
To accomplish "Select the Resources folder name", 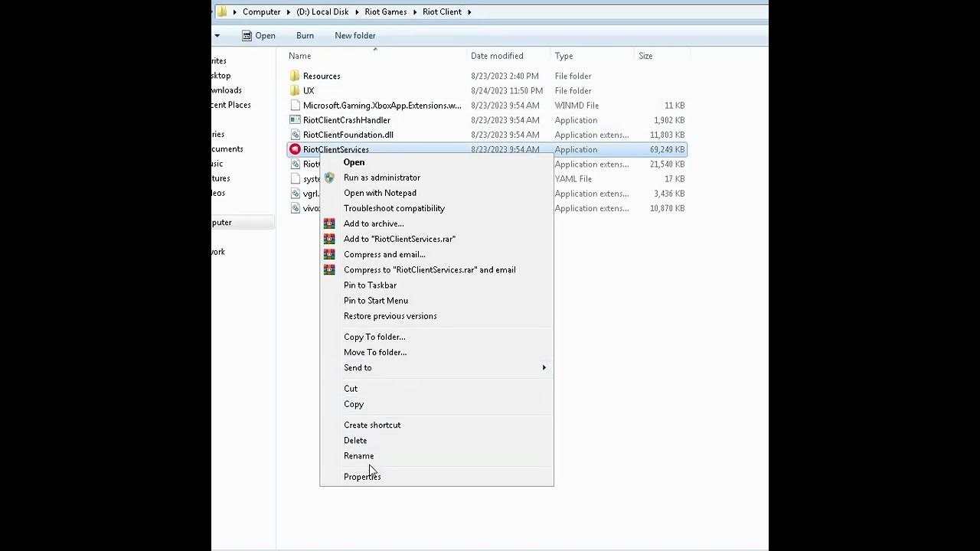I will point(322,76).
